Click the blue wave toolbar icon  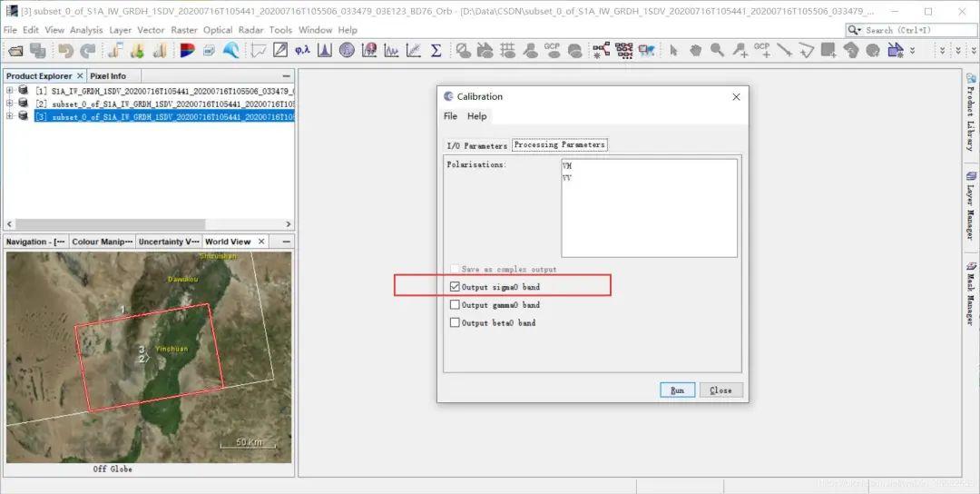[231, 51]
